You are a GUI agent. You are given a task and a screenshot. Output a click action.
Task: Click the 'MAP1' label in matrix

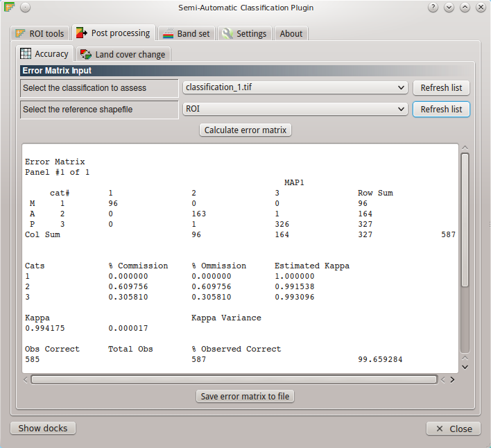[x=294, y=182]
